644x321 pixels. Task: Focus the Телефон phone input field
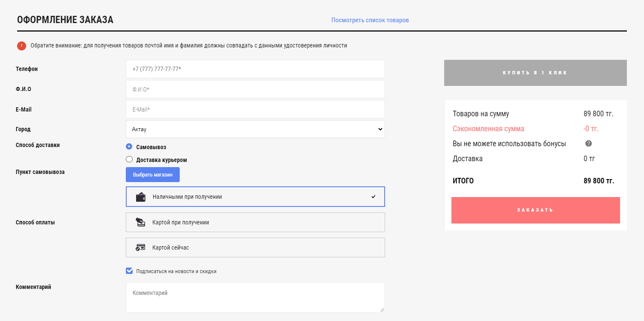255,69
